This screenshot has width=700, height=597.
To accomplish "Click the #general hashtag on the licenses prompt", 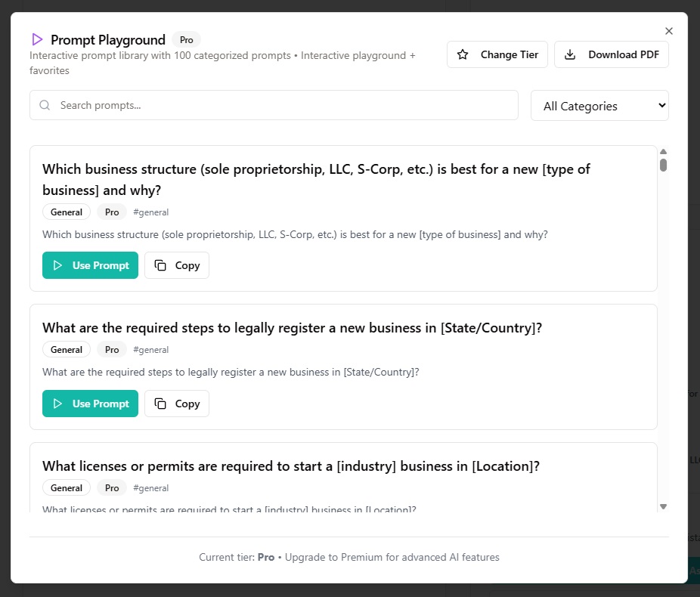I will (150, 488).
